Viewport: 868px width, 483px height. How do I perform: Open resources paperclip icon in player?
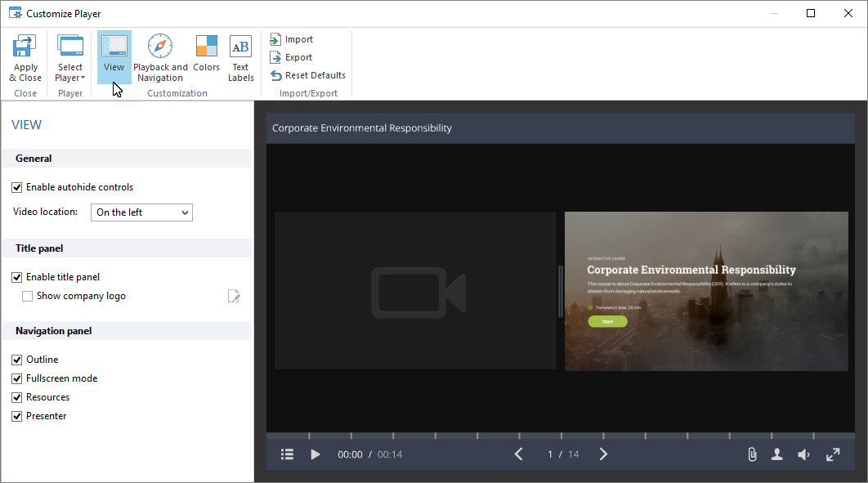tap(752, 454)
